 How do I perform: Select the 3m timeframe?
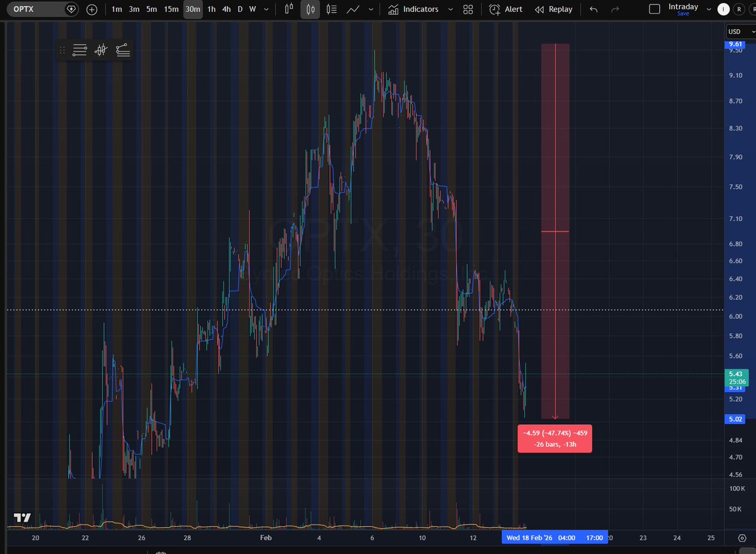[134, 9]
